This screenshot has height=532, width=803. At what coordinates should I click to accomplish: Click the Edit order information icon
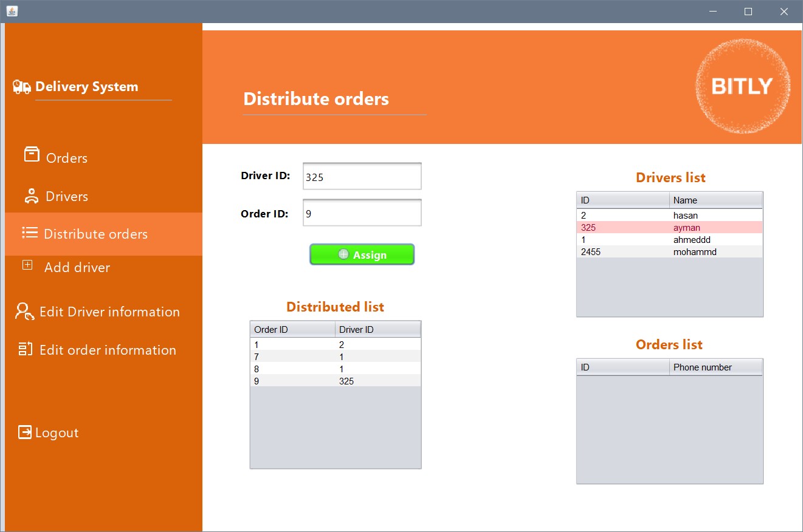[x=25, y=349]
